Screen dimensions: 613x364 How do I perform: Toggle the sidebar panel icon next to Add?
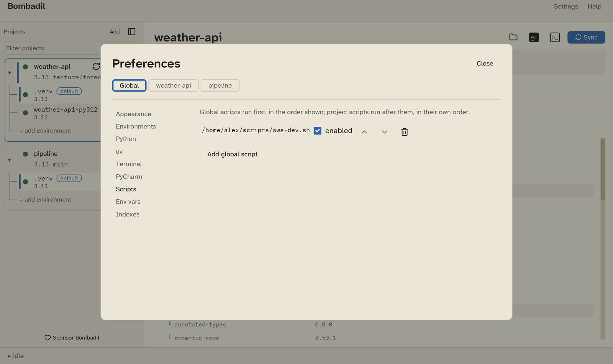[132, 31]
